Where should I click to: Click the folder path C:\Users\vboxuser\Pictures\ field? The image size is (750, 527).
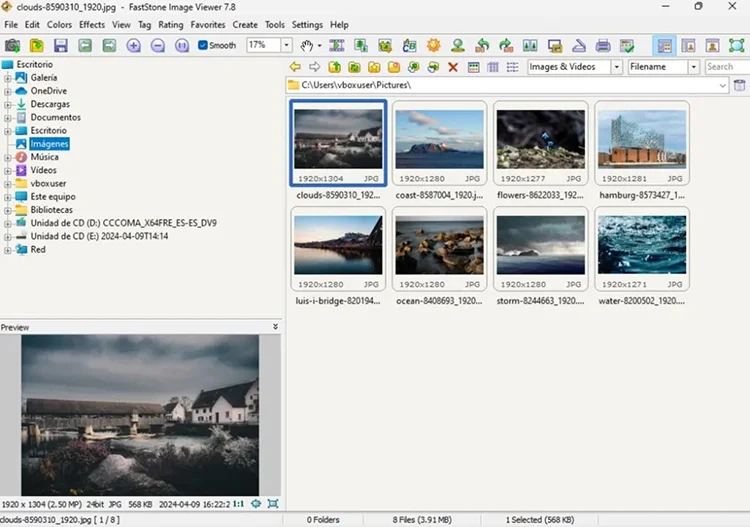[507, 86]
